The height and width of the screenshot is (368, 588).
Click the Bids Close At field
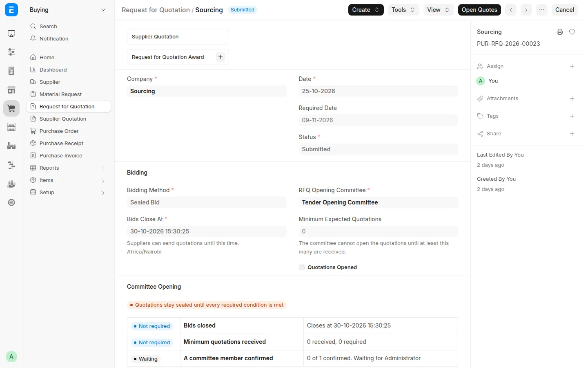point(207,231)
